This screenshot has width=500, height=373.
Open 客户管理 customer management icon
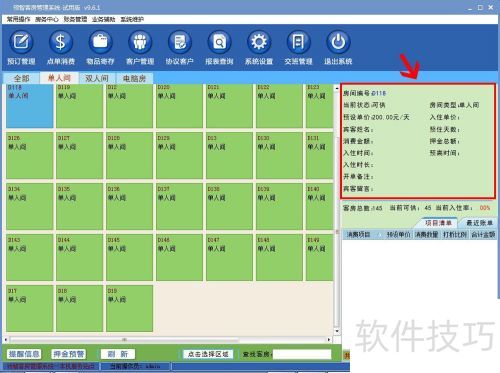pos(140,47)
